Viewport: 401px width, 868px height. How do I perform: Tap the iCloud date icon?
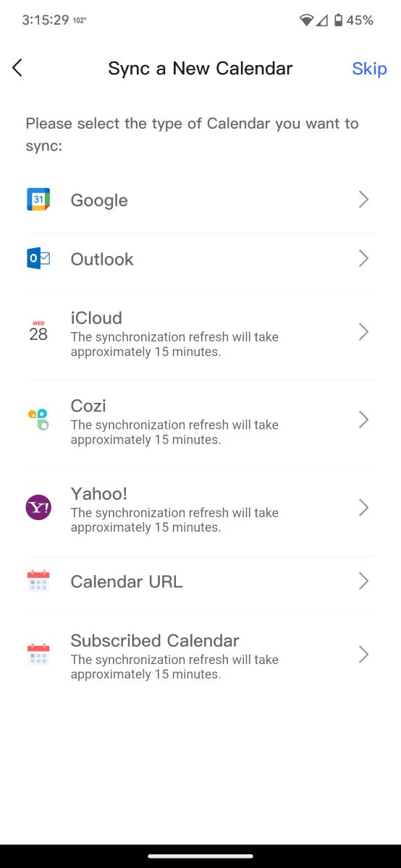tap(38, 331)
